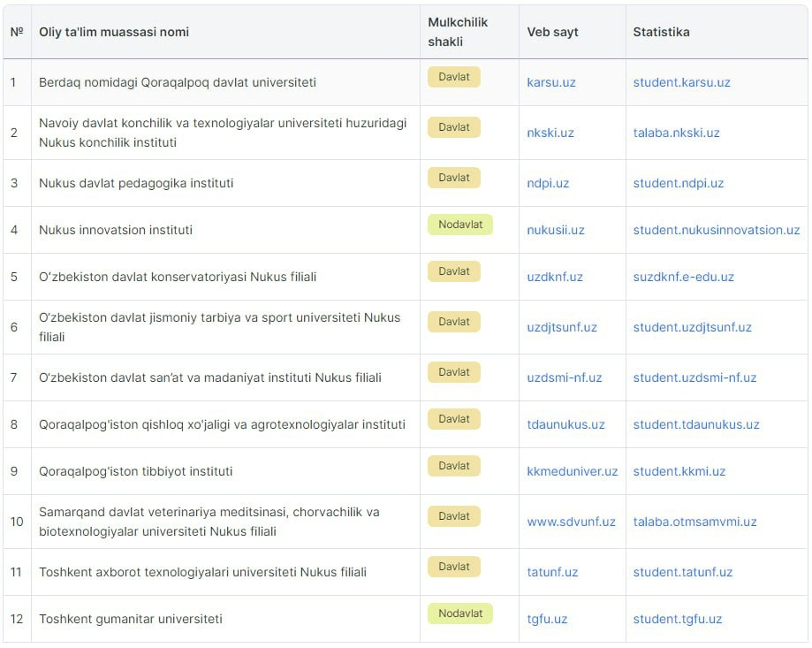The height and width of the screenshot is (648, 812).
Task: Open the uzdknf.uz website link
Action: [555, 277]
